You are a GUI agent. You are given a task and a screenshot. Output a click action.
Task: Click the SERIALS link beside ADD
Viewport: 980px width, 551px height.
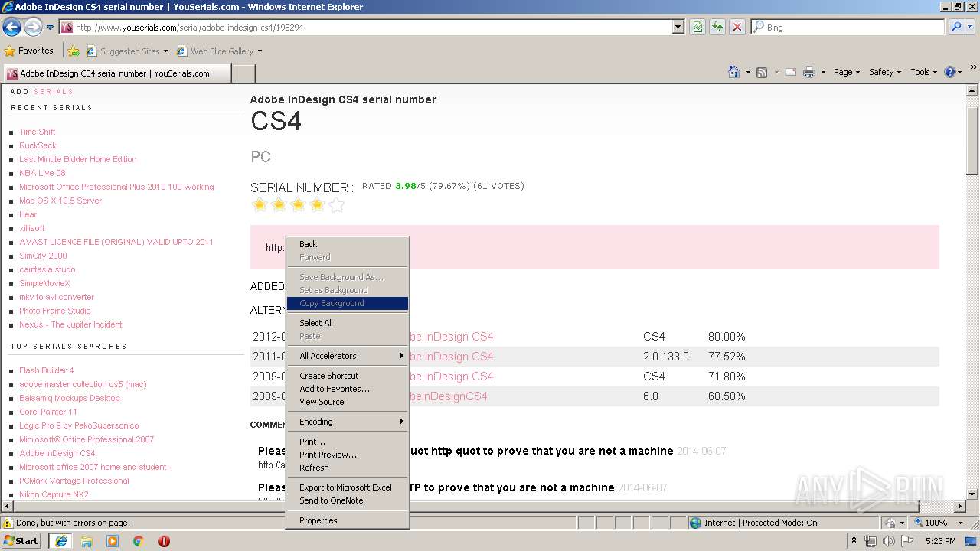pos(54,91)
